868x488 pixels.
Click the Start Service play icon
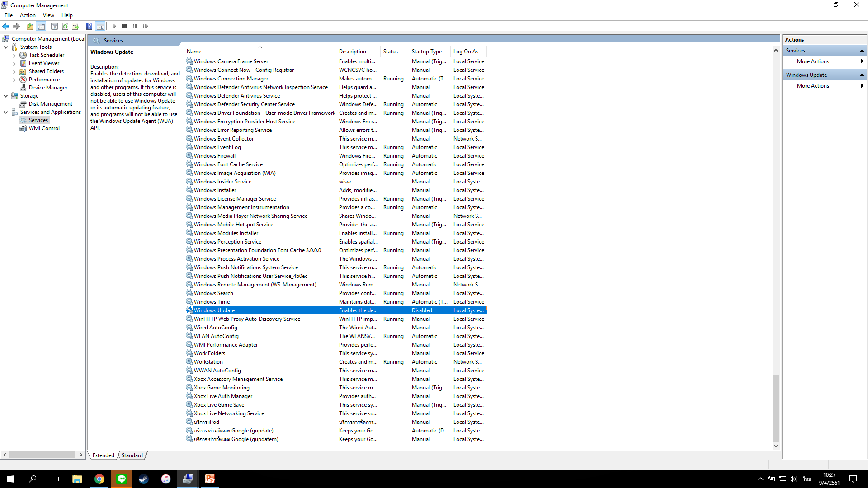114,26
